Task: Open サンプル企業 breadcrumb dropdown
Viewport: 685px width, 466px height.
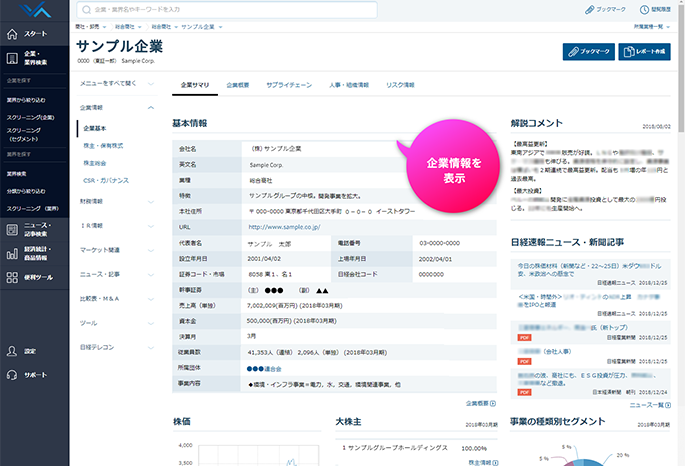Action: (220, 27)
